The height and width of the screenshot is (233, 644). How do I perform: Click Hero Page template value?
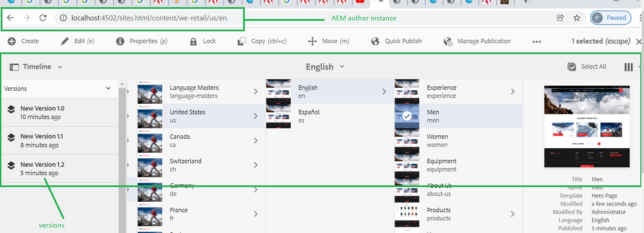coord(604,196)
